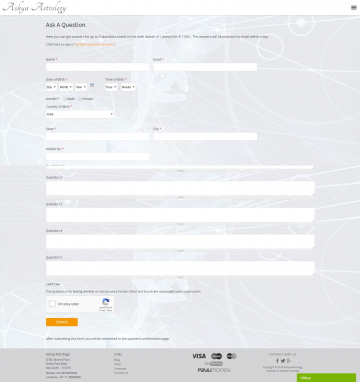Open the Blog link in footer
Screen dimensions: 360x382
point(117,360)
